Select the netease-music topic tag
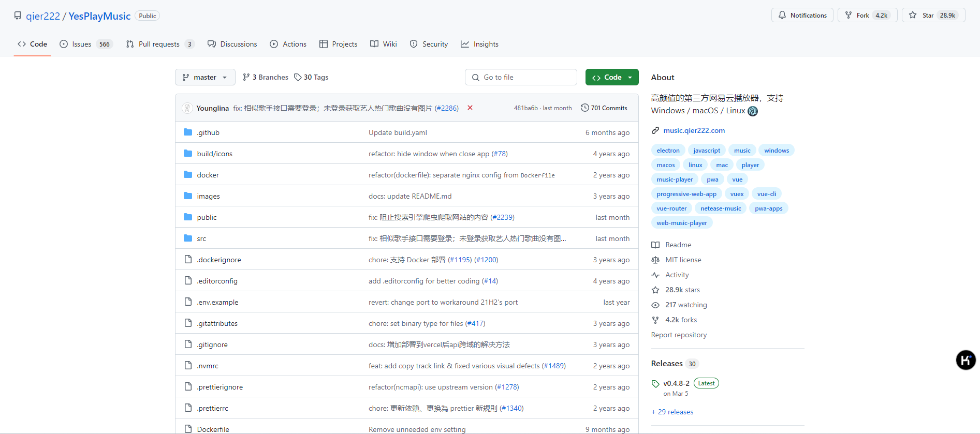This screenshot has height=434, width=980. (721, 208)
